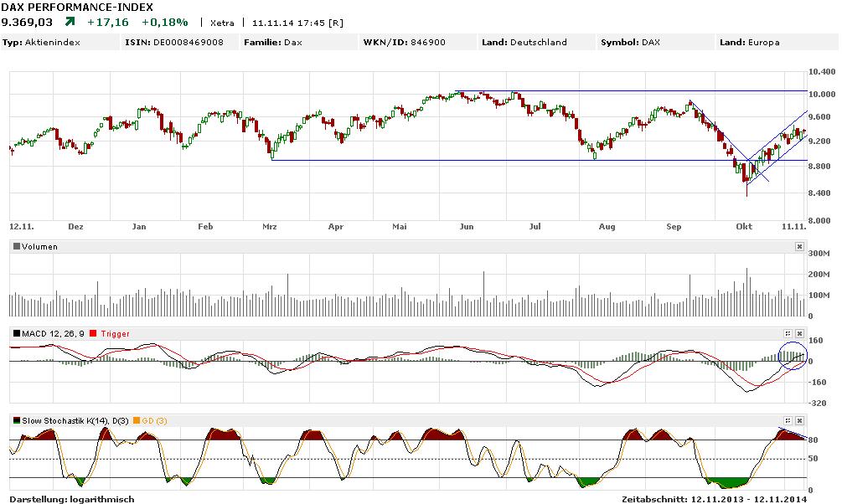
Task: Click the Apr month axis label
Action: click(336, 227)
